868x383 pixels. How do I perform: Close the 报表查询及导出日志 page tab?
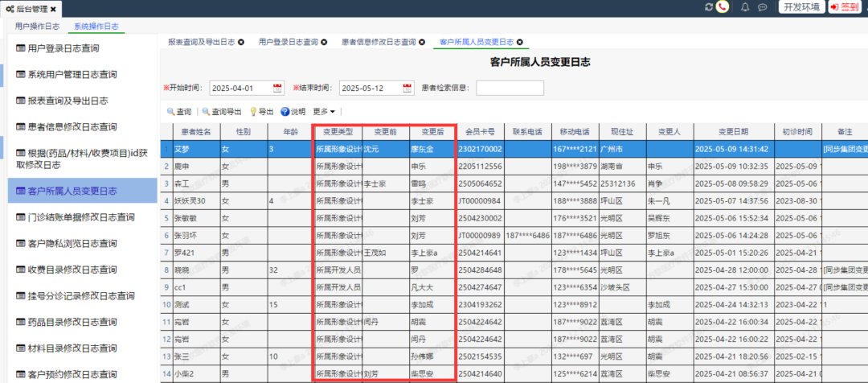click(x=241, y=42)
